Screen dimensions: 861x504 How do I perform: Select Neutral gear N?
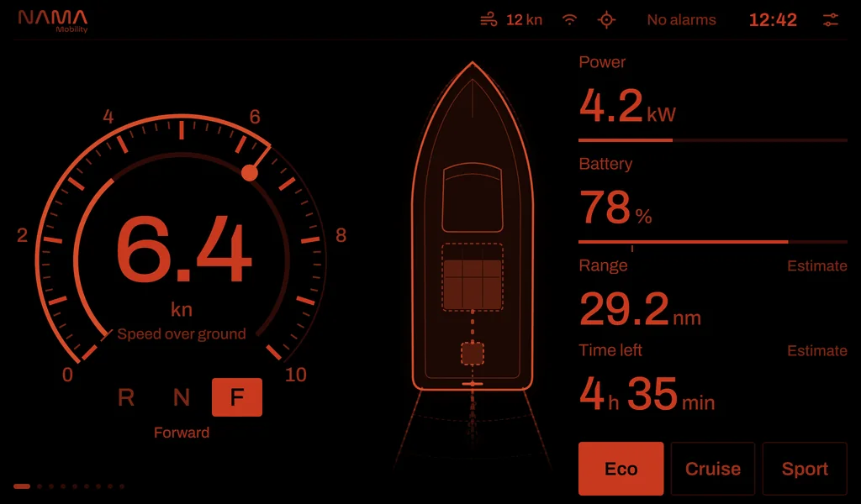[182, 397]
